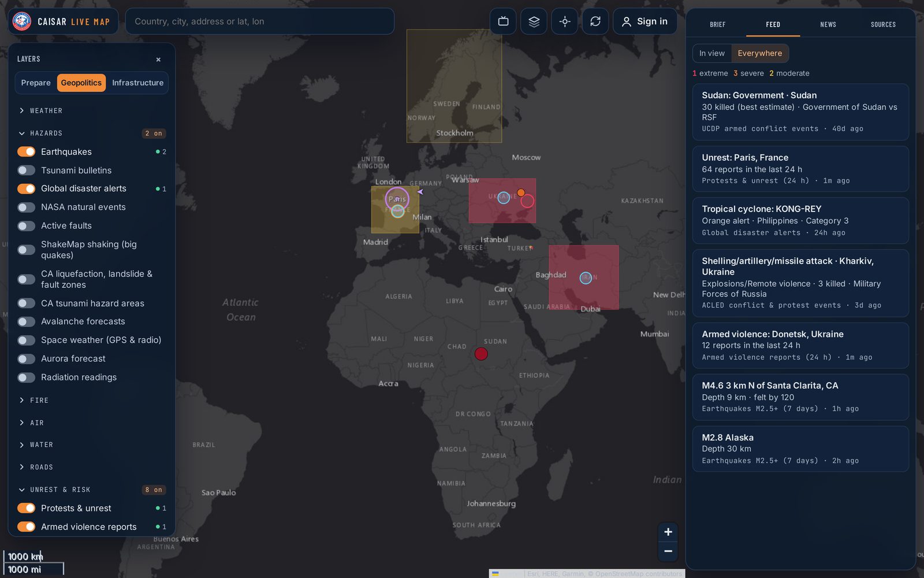Click the teal circle marker below Paris
924x578 pixels.
click(x=397, y=212)
